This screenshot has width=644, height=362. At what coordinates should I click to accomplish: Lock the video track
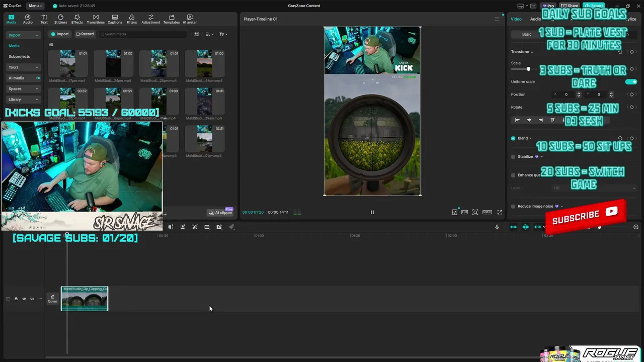(x=16, y=299)
